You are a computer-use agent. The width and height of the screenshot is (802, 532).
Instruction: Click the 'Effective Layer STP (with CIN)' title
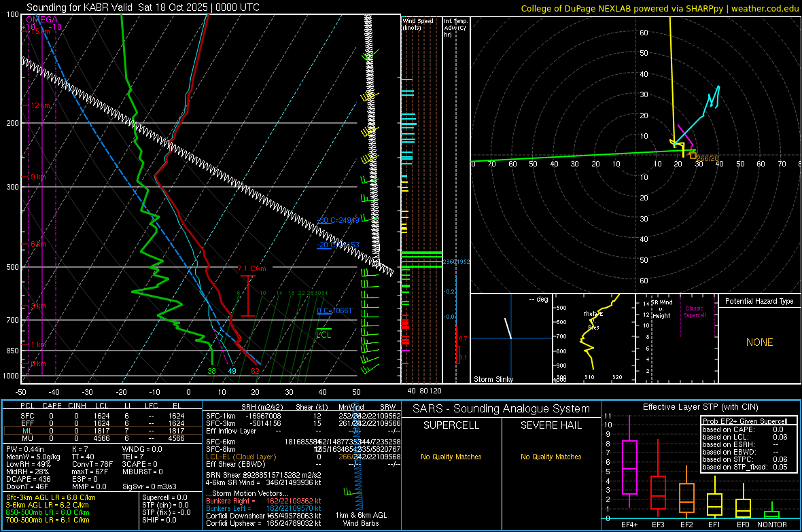click(x=701, y=407)
